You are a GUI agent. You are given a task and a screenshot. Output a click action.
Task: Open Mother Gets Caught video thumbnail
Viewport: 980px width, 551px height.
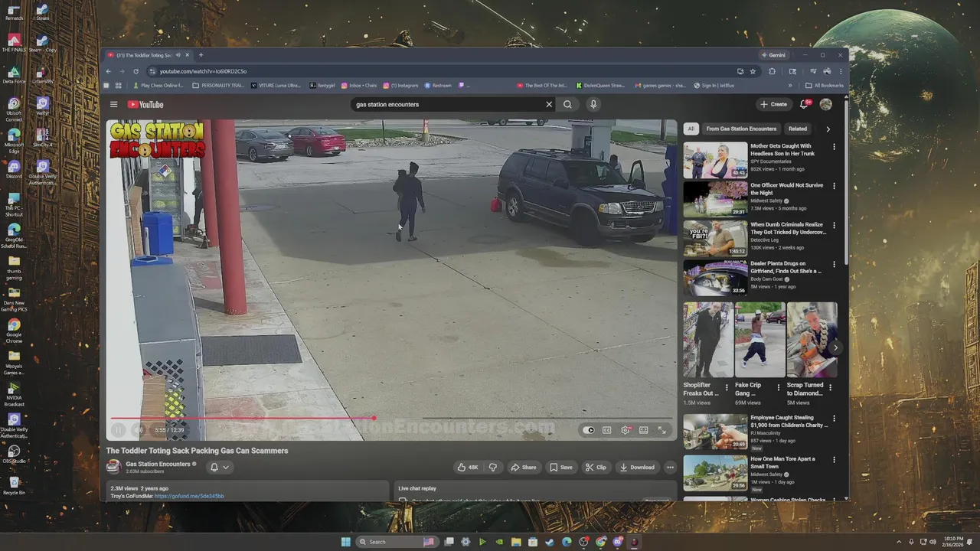click(x=715, y=160)
